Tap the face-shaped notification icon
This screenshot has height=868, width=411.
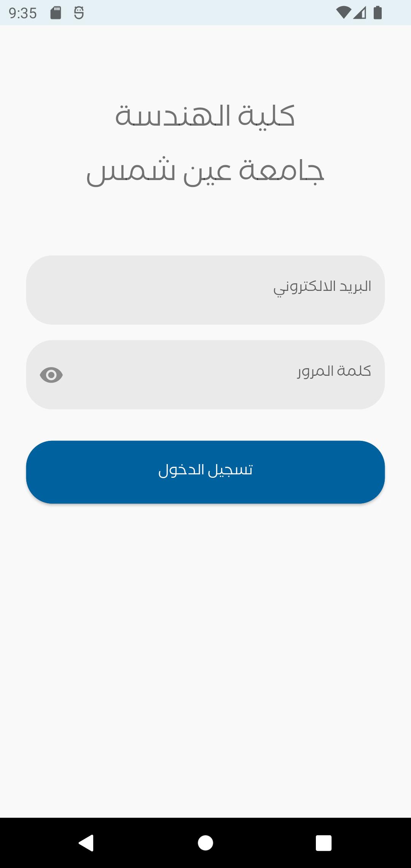pyautogui.click(x=79, y=13)
